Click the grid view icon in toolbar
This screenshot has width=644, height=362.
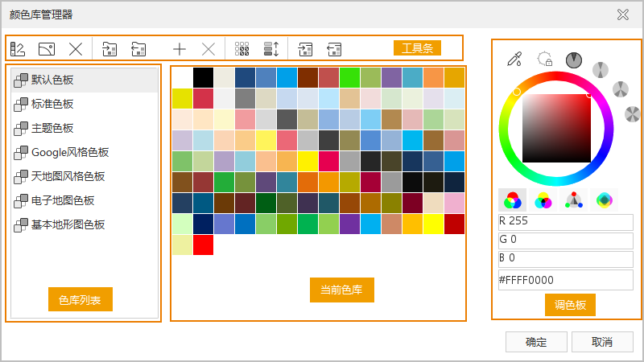pos(242,49)
